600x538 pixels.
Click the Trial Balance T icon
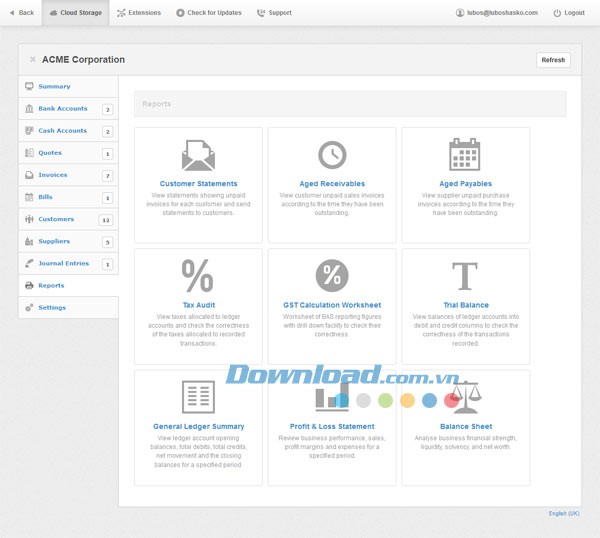[x=464, y=275]
